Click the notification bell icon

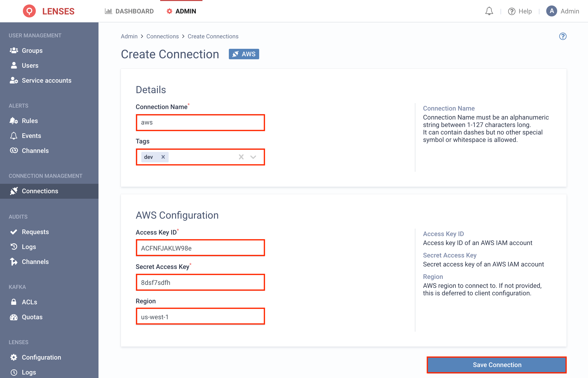coord(489,11)
